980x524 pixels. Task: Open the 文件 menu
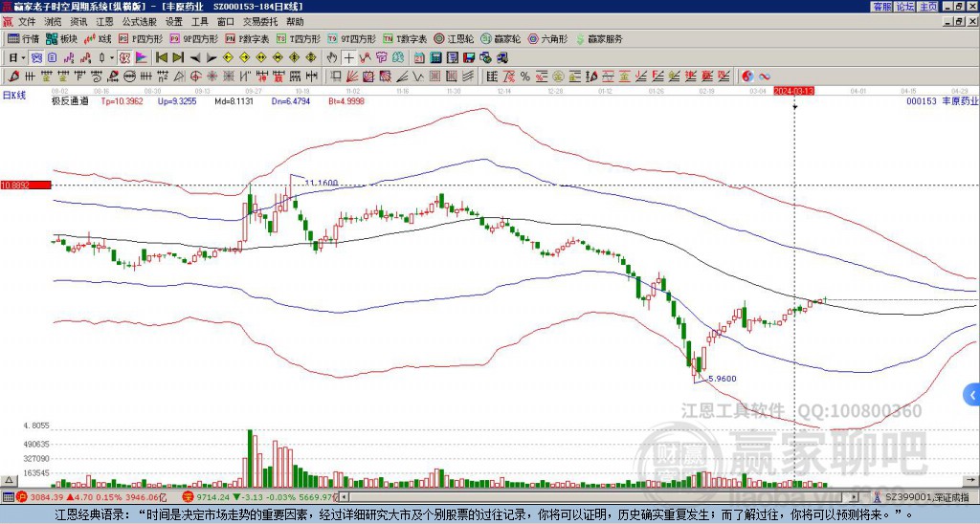27,22
